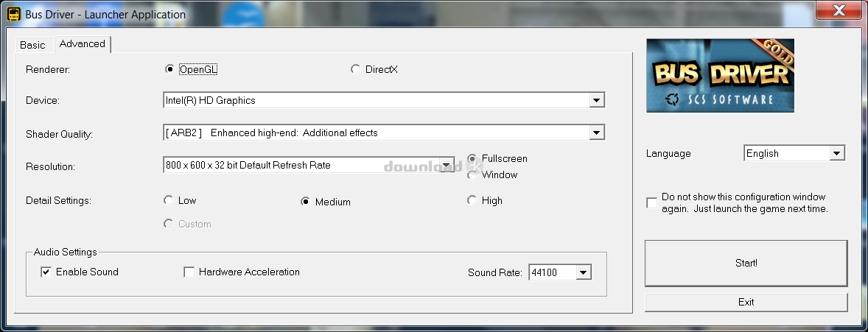
Task: Select Medium detail settings
Action: tap(306, 202)
